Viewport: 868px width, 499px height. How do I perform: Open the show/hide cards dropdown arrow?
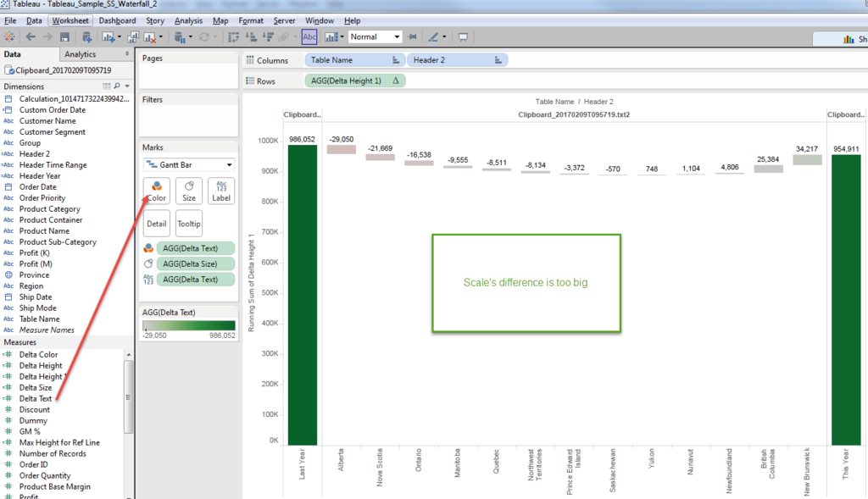pyautogui.click(x=342, y=37)
